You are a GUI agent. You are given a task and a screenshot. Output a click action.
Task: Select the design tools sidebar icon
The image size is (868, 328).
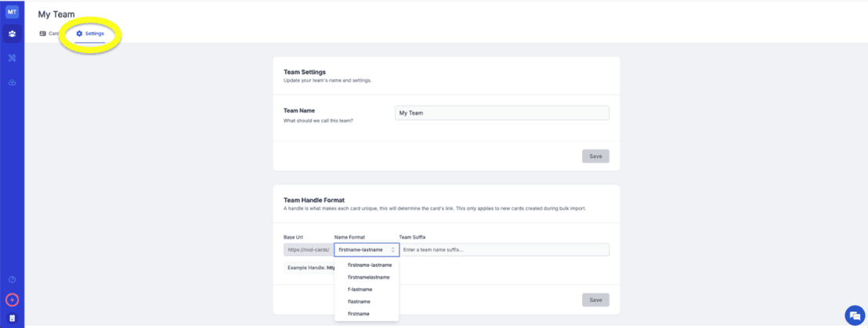coord(12,58)
